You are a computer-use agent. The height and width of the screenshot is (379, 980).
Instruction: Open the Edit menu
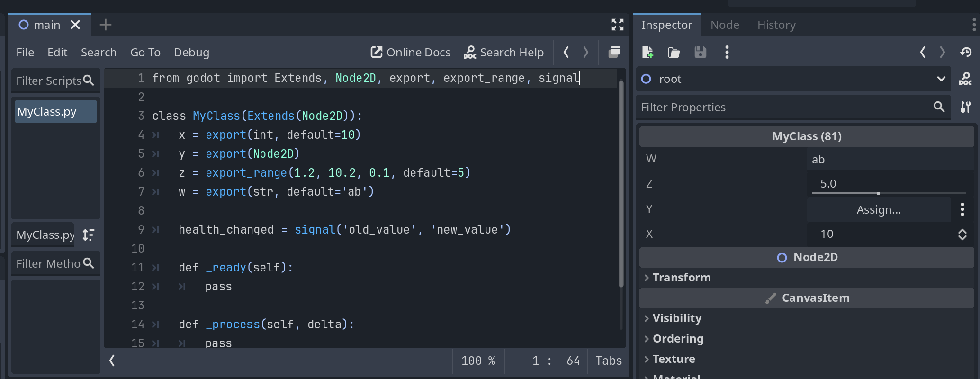point(57,52)
